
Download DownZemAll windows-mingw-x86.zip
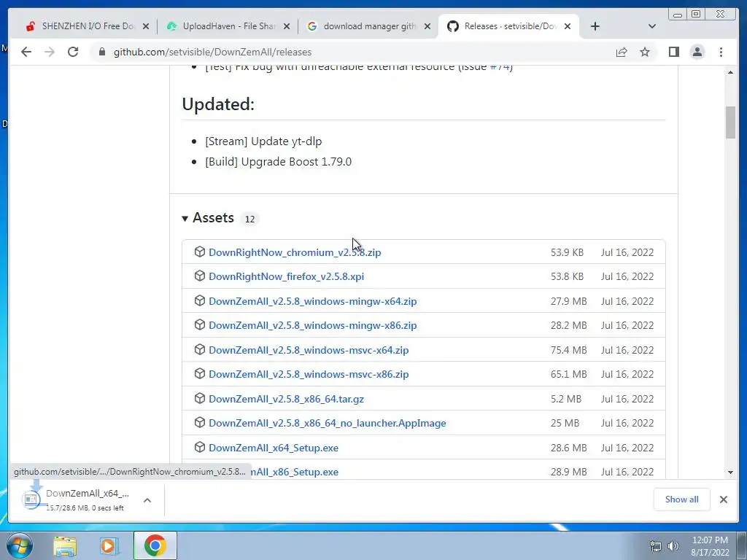(x=312, y=326)
